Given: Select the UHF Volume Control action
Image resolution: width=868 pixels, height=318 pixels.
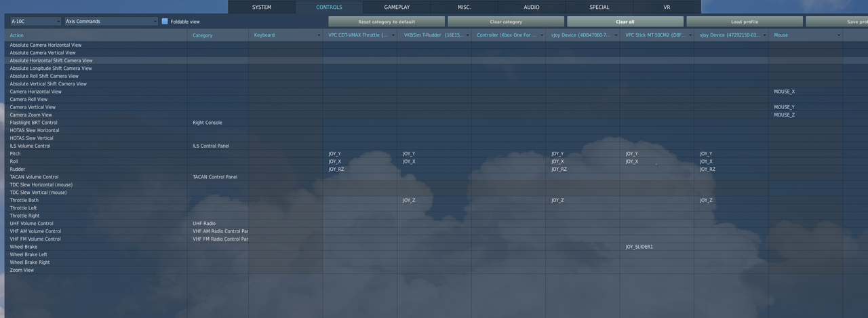Looking at the screenshot, I should (x=31, y=224).
